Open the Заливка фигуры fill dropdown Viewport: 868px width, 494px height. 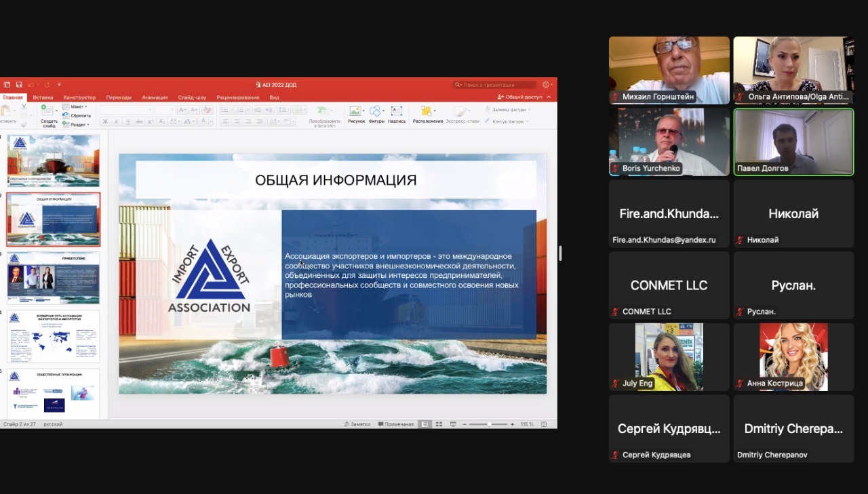[x=507, y=110]
